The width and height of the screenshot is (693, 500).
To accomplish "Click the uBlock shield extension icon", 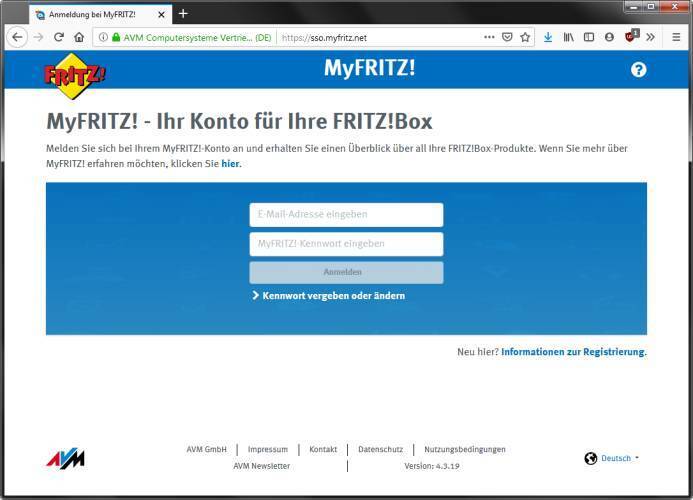I will pos(631,36).
